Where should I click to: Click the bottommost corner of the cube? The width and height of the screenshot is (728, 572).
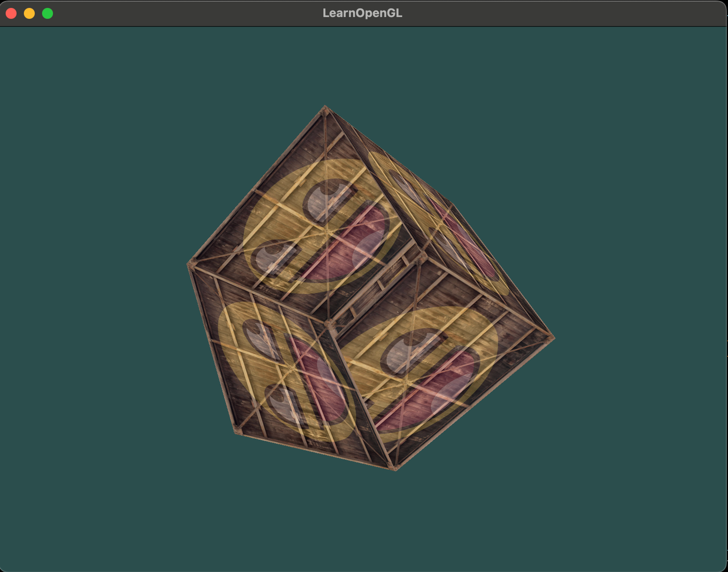pos(395,469)
